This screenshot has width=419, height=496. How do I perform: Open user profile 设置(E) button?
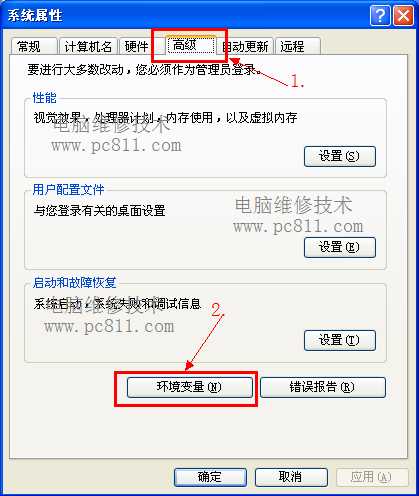coord(340,247)
